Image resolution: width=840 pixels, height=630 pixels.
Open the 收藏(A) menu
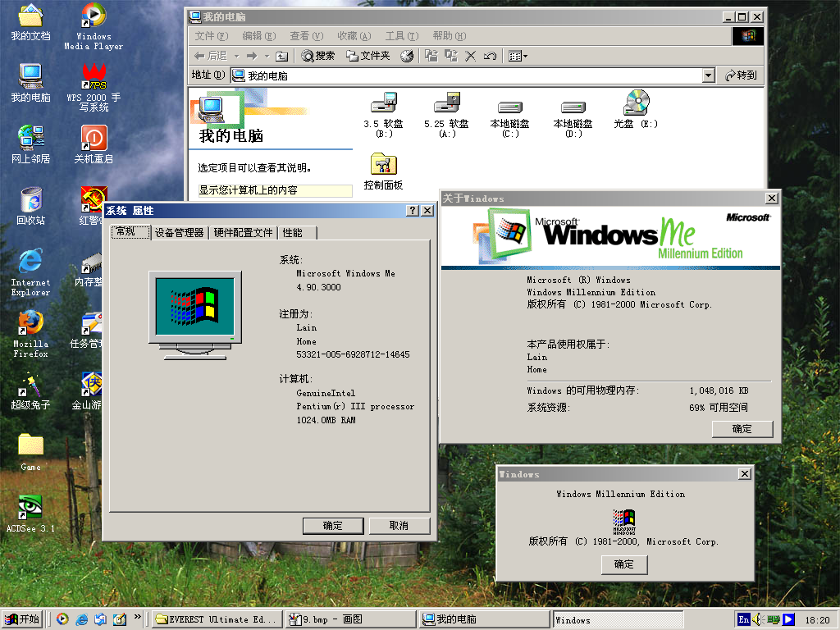point(354,36)
